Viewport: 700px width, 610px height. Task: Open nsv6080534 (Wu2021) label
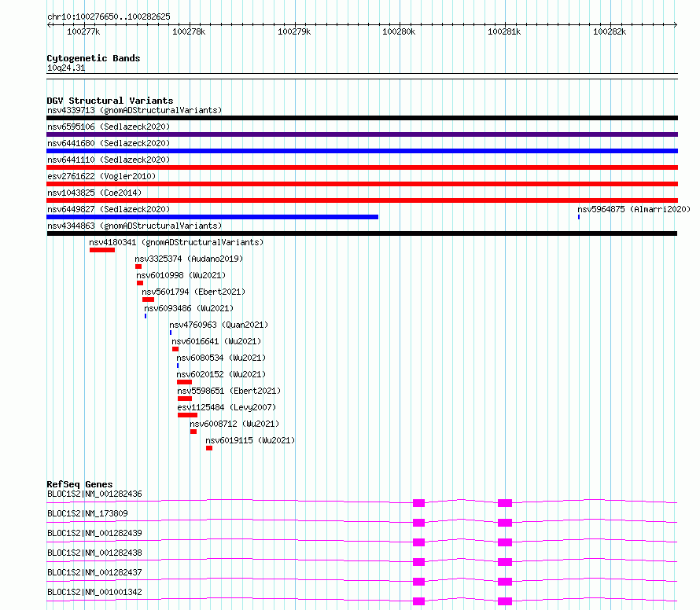click(x=221, y=358)
